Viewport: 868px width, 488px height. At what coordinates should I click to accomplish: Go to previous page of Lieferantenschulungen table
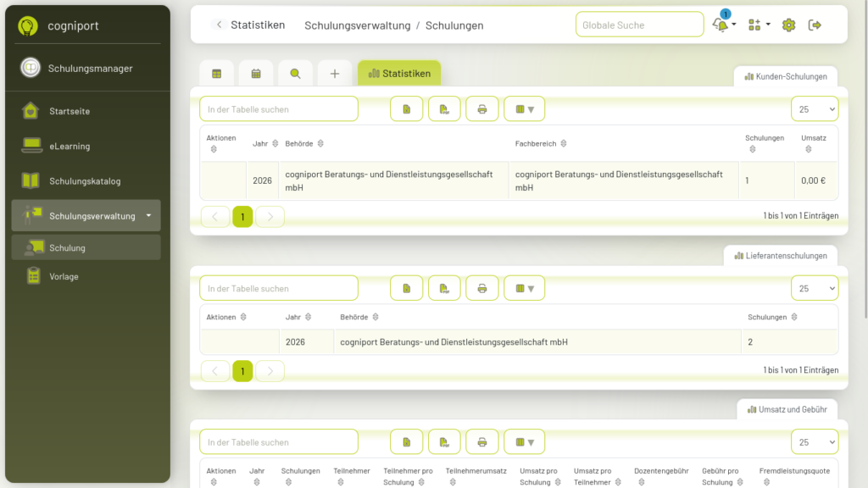click(214, 371)
